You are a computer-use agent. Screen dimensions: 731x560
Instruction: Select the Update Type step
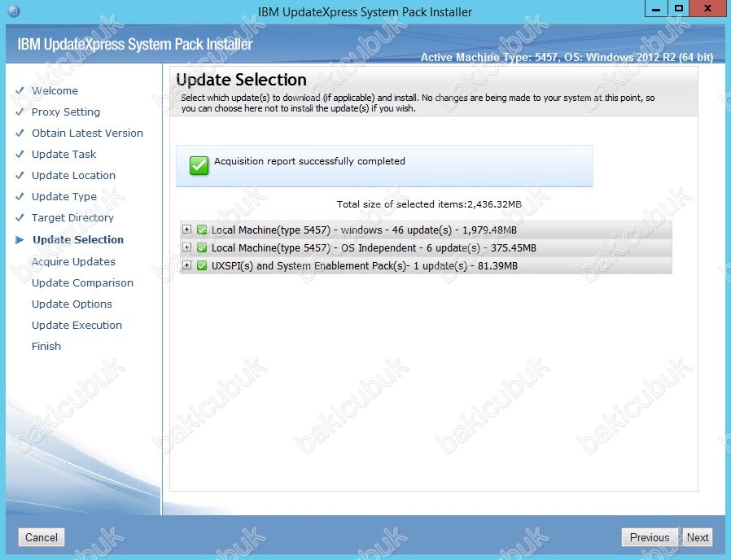point(64,196)
